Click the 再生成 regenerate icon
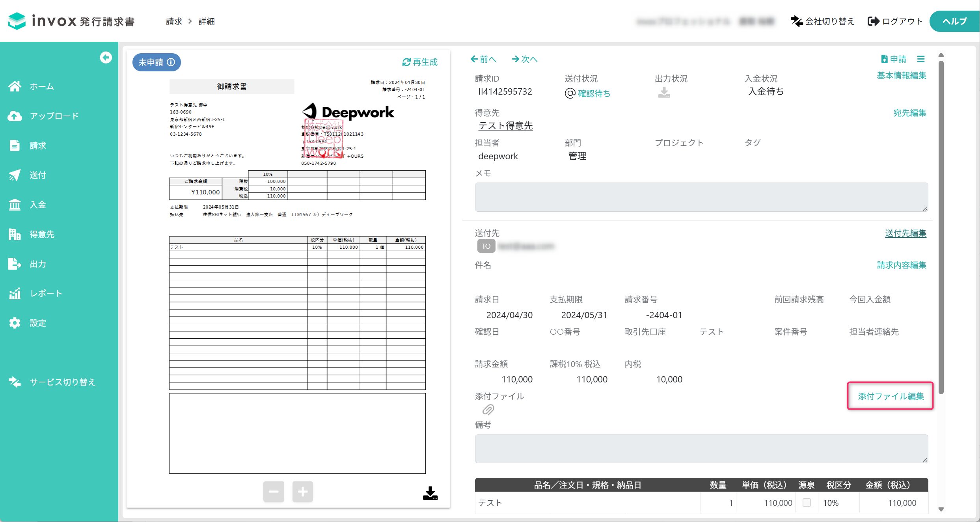The image size is (980, 522). 406,62
